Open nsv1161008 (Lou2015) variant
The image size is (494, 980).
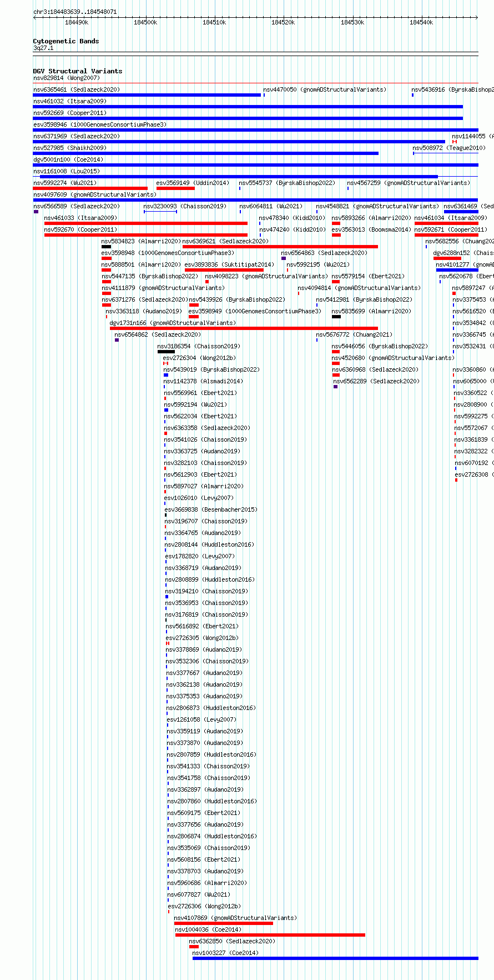(x=67, y=171)
